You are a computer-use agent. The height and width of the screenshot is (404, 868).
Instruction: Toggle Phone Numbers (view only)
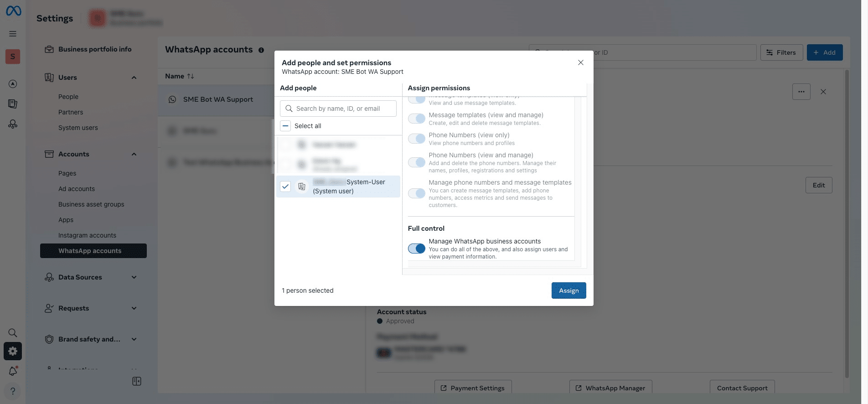417,139
